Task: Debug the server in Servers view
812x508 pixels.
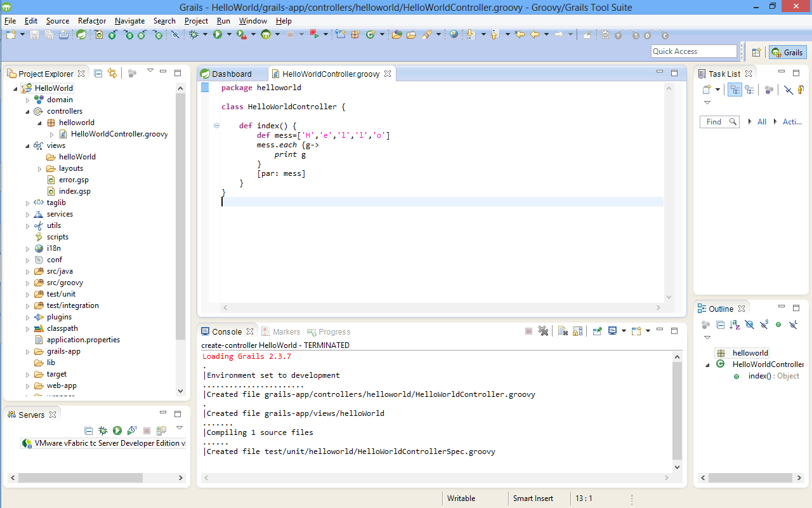Action: tap(103, 431)
